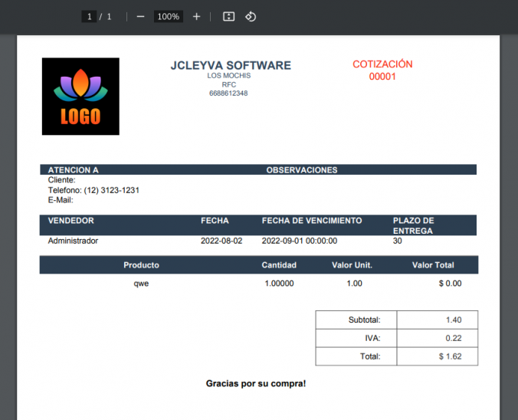Image resolution: width=518 pixels, height=420 pixels.
Task: Rotate the document counterclockwise
Action: pyautogui.click(x=251, y=16)
